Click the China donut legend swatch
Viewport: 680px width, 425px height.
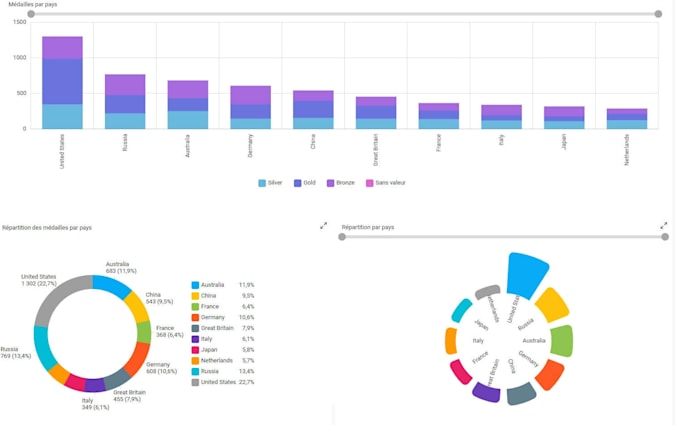coord(195,296)
